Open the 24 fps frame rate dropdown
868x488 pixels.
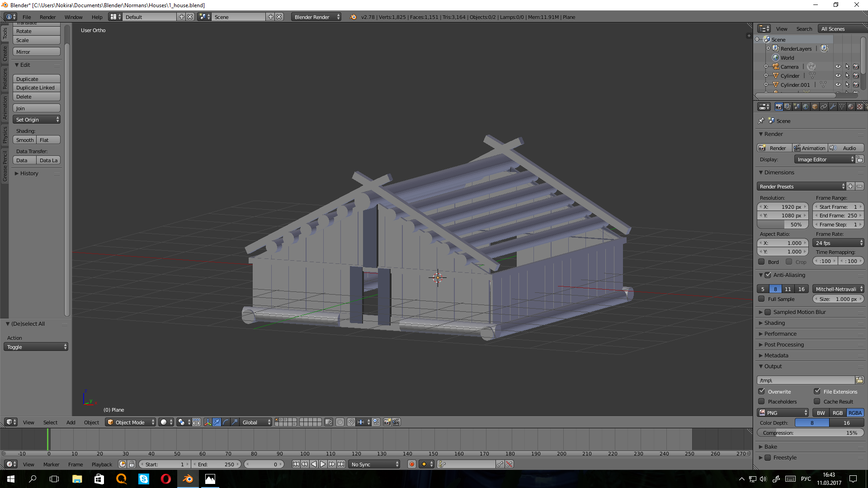click(839, 243)
